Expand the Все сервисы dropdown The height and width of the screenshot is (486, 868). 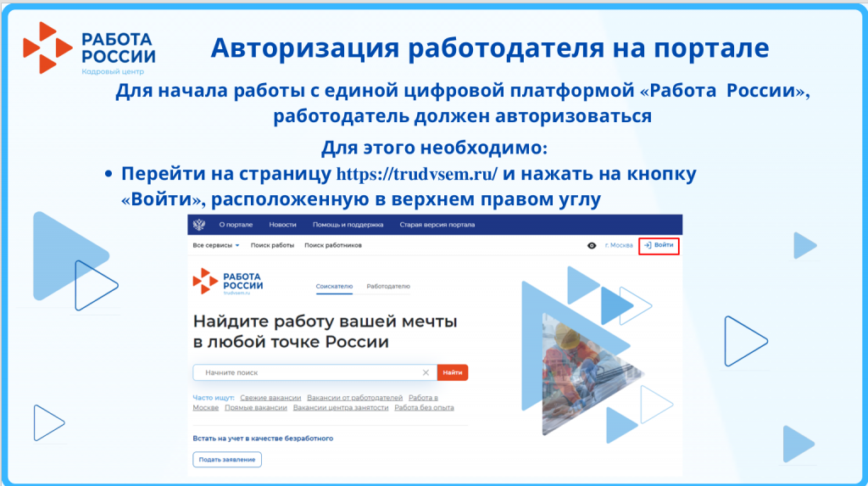216,245
